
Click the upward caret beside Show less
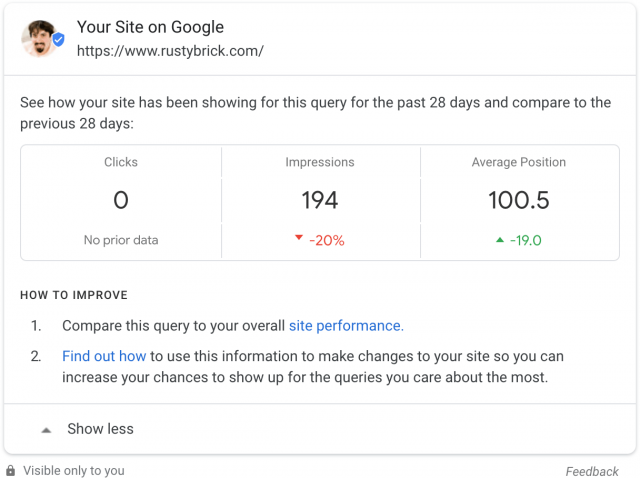47,430
